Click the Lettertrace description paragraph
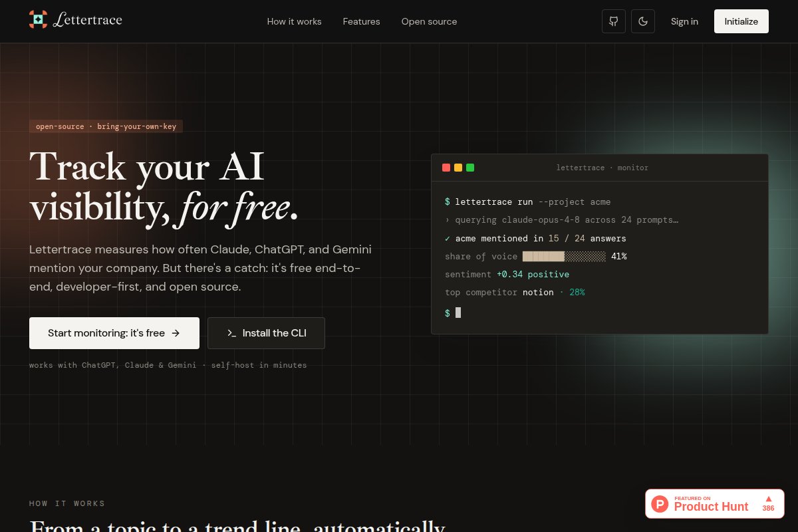The width and height of the screenshot is (798, 532). [200, 268]
